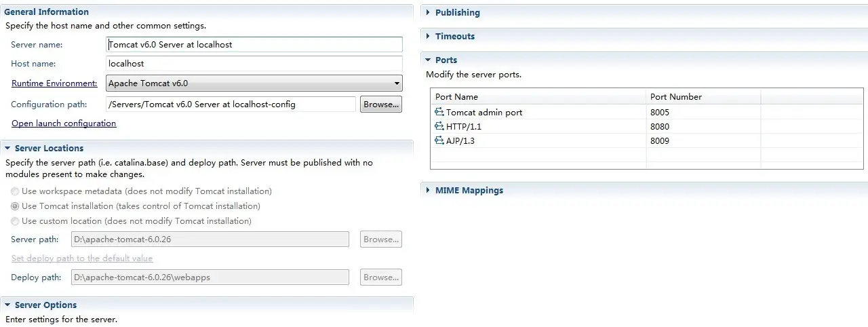Click Browse next to Configuration path

point(380,104)
